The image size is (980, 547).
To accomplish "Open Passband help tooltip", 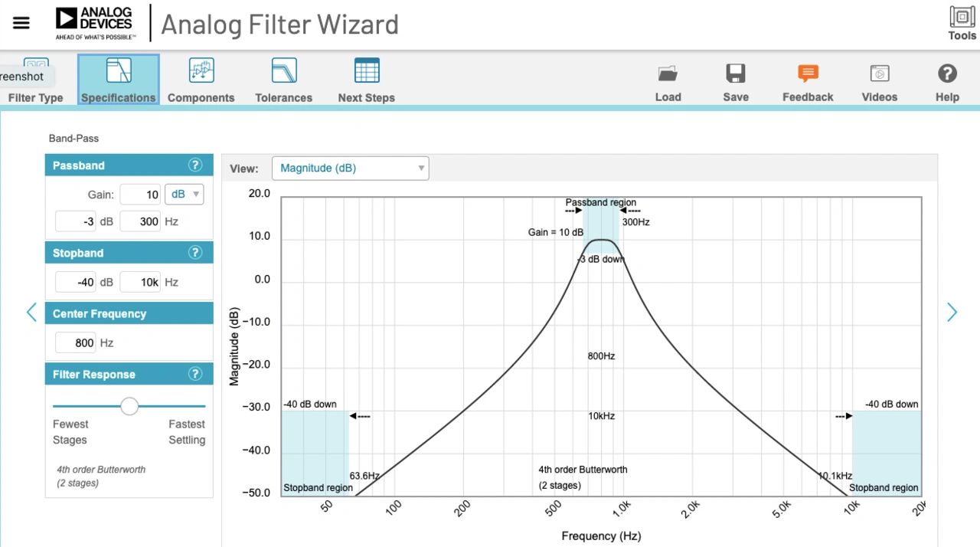I will (195, 165).
